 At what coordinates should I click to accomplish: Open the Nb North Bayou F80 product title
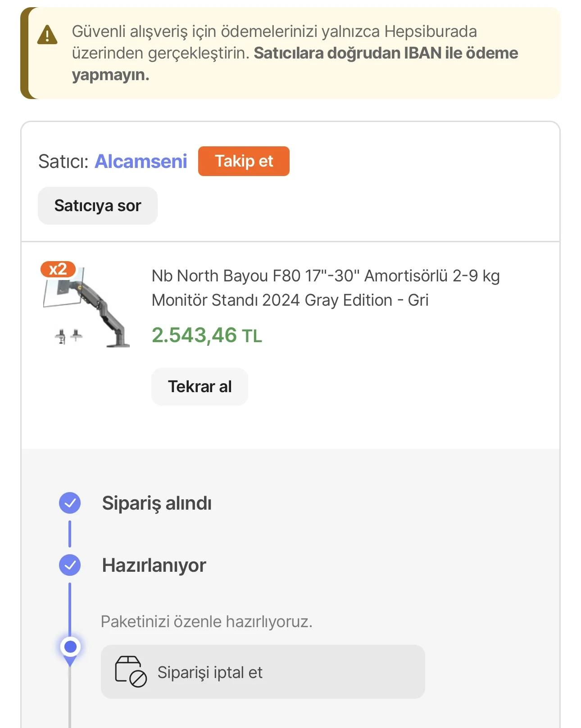point(325,288)
